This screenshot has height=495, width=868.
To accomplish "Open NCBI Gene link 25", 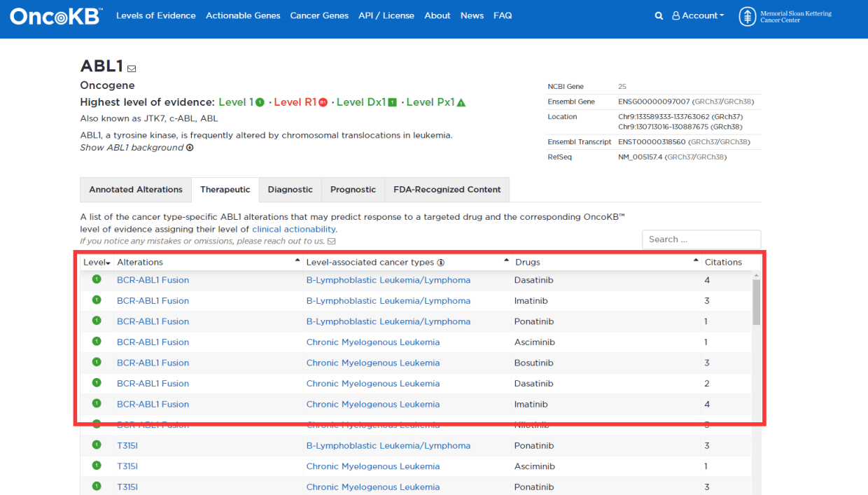I will click(622, 87).
